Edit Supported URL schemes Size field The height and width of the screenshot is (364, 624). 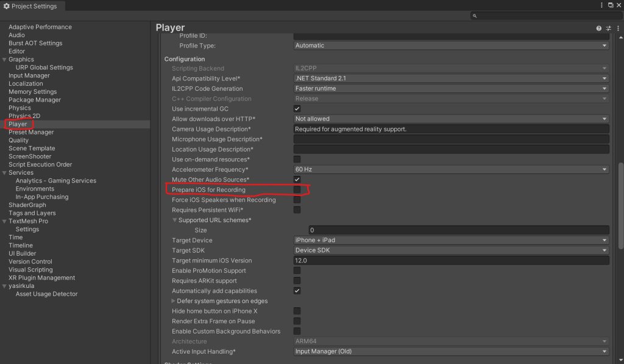(459, 230)
